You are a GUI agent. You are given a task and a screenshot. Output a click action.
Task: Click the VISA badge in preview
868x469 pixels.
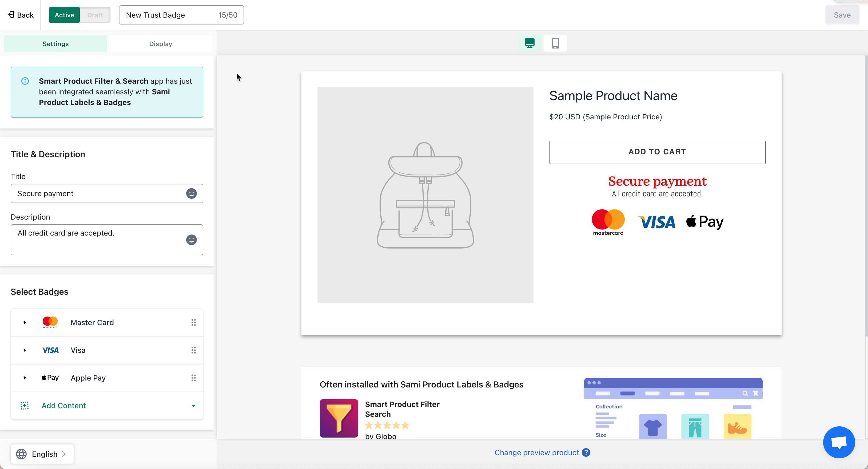tap(656, 222)
